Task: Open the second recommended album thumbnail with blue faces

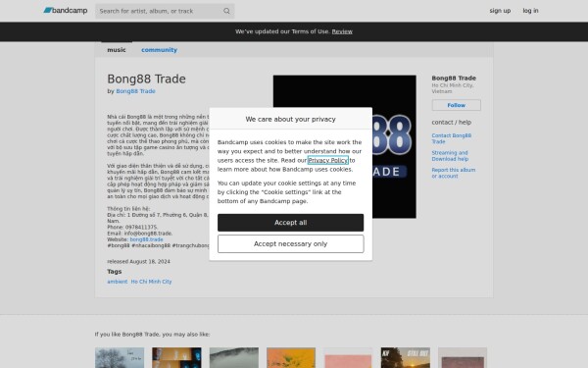Action: (x=176, y=357)
